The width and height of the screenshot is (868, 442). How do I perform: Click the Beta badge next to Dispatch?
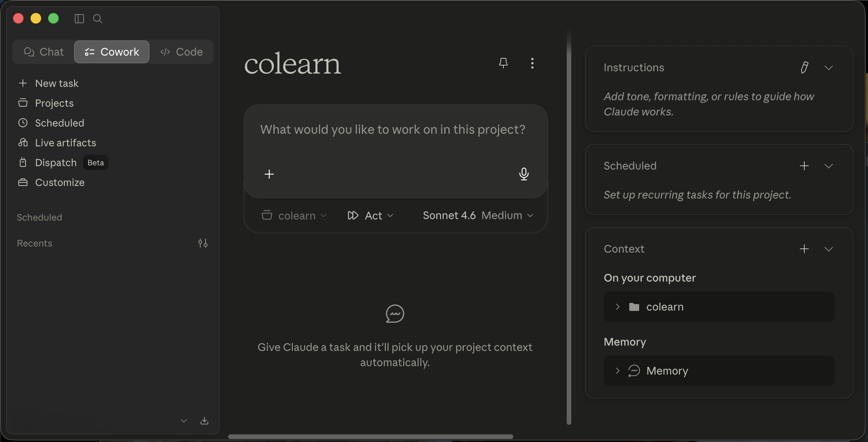pos(96,163)
